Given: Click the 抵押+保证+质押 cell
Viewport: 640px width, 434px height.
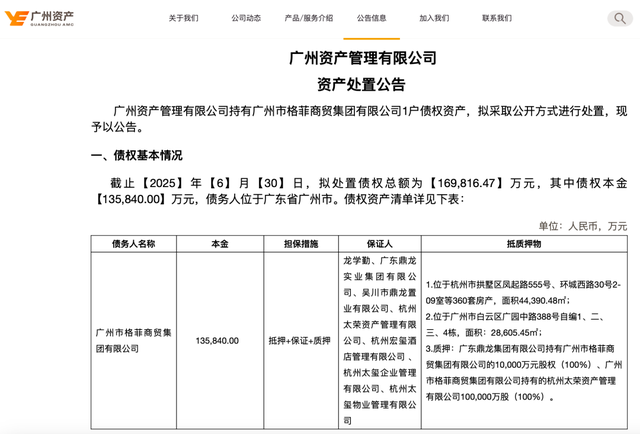Looking at the screenshot, I should point(301,341).
